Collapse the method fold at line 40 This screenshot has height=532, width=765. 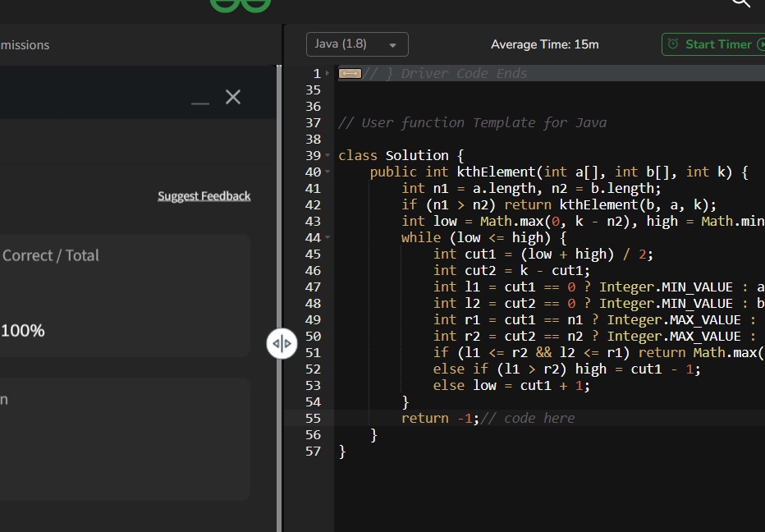(328, 172)
